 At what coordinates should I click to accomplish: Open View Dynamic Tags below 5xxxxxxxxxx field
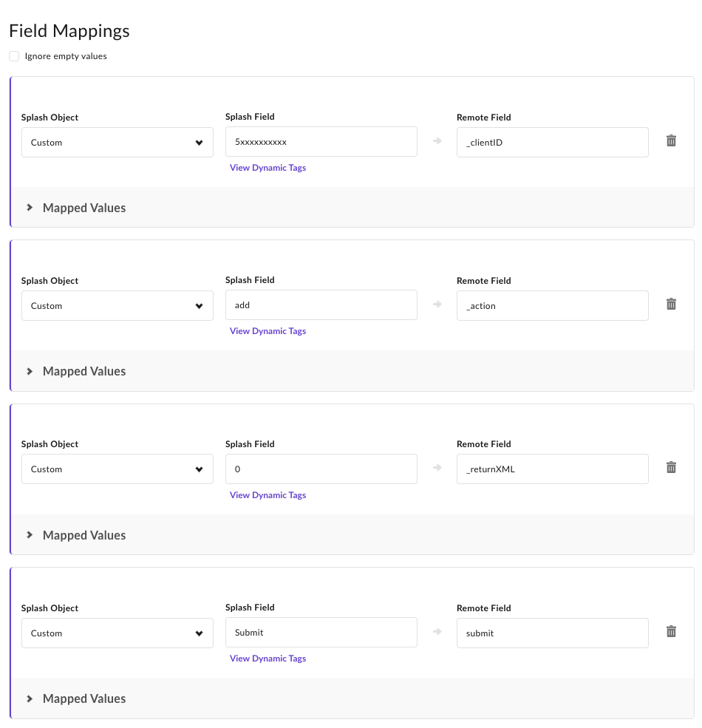[268, 168]
